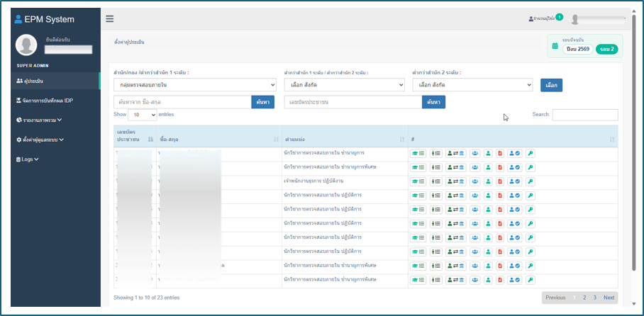Open the user profile dropdown at top right
The image size is (644, 316).
click(598, 19)
